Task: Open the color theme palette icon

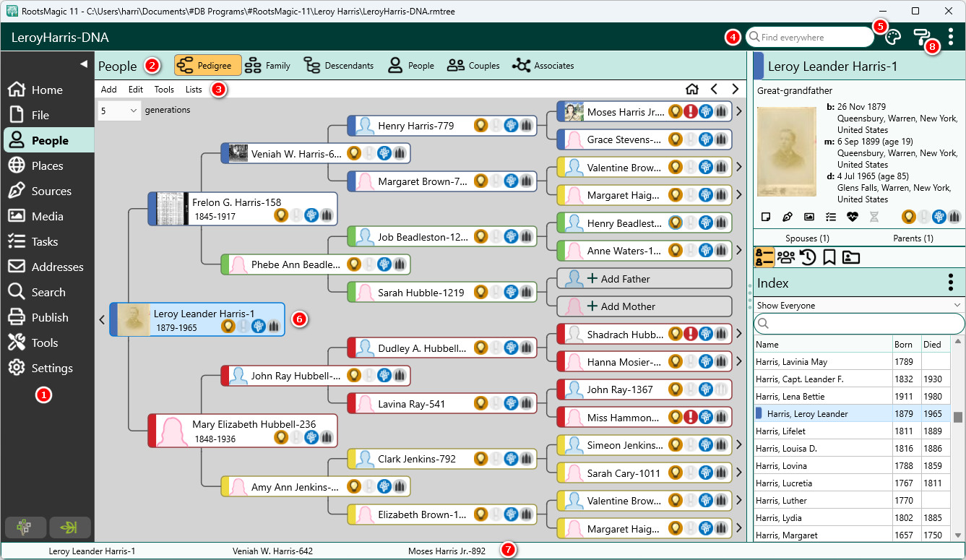Action: pyautogui.click(x=893, y=38)
